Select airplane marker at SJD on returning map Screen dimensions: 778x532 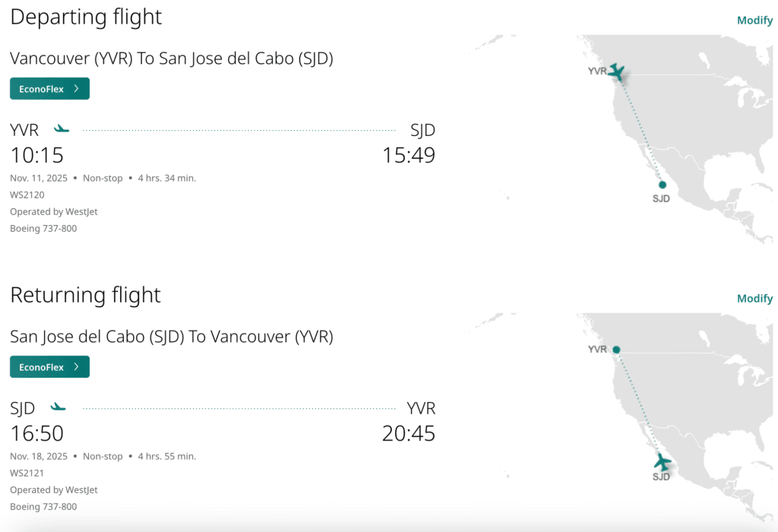point(663,462)
